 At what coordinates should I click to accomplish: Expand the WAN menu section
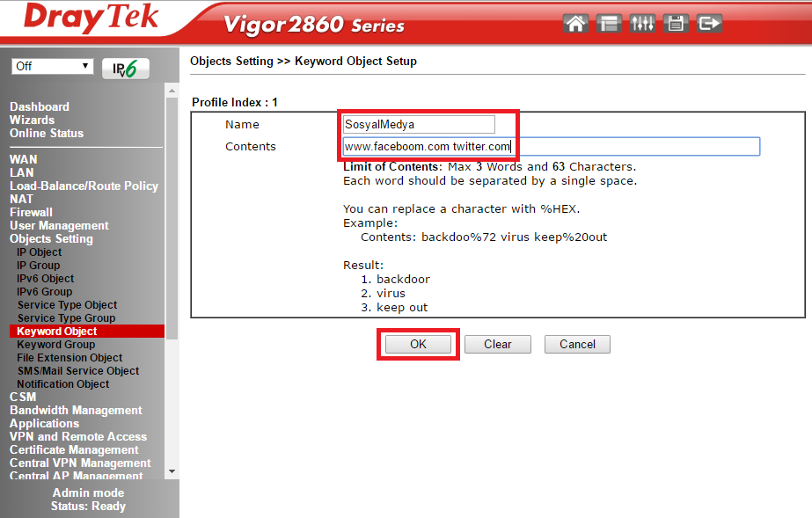pyautogui.click(x=24, y=159)
